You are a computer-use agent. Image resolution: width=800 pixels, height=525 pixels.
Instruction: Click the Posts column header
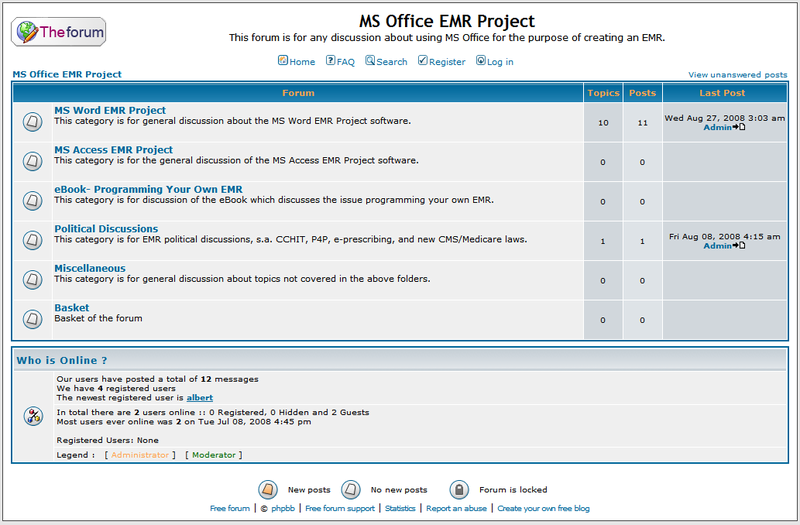tap(642, 93)
